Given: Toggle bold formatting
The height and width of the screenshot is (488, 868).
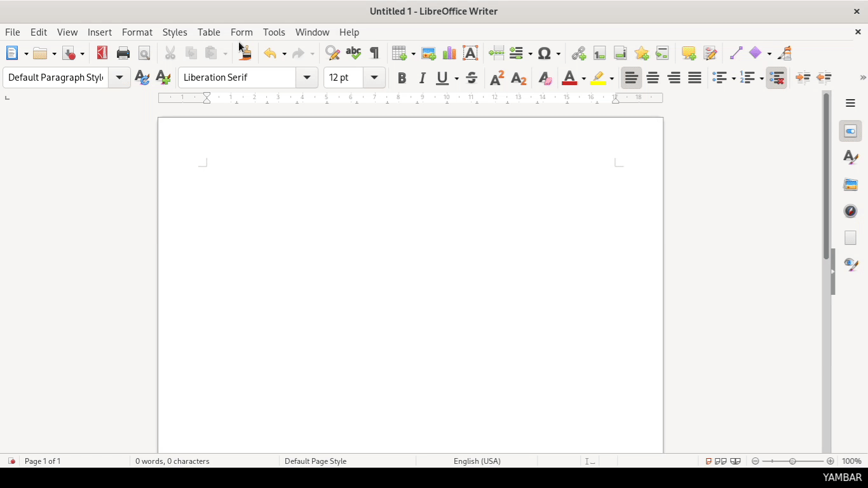Looking at the screenshot, I should [402, 78].
